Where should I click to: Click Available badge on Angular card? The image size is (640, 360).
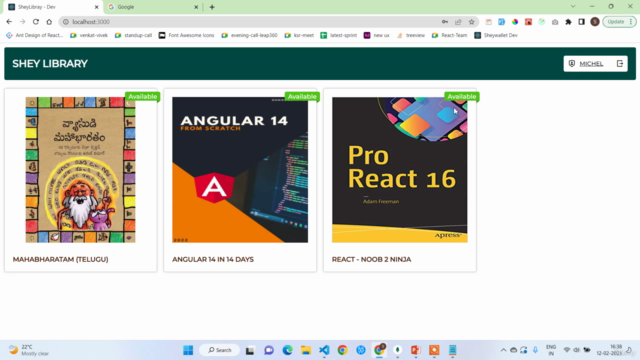point(302,96)
